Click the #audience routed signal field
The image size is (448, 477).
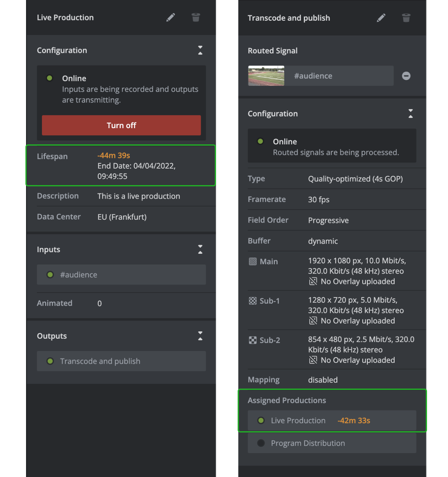tap(338, 76)
